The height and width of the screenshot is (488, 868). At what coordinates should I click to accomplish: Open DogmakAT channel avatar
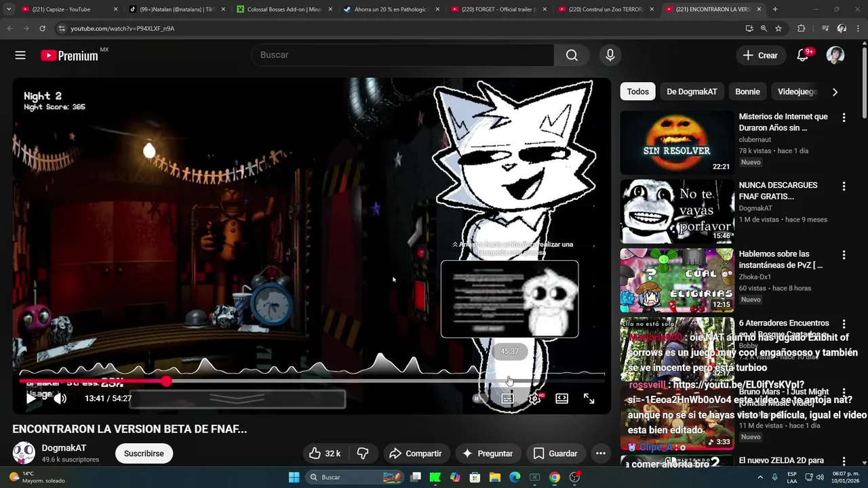click(24, 453)
